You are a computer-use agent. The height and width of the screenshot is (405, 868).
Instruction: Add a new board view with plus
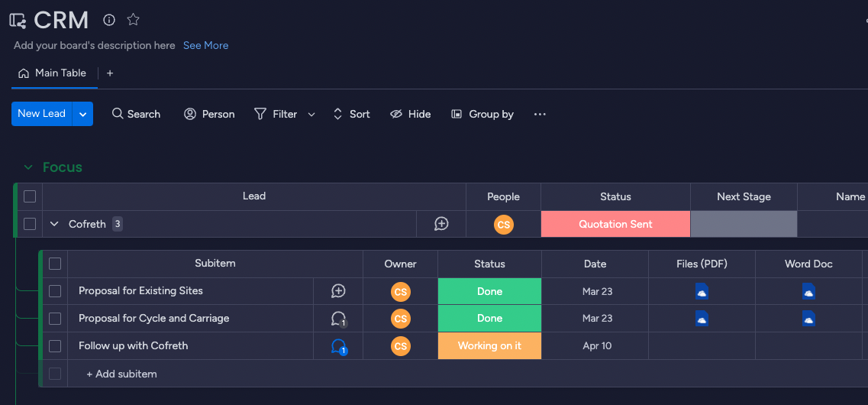pyautogui.click(x=110, y=73)
